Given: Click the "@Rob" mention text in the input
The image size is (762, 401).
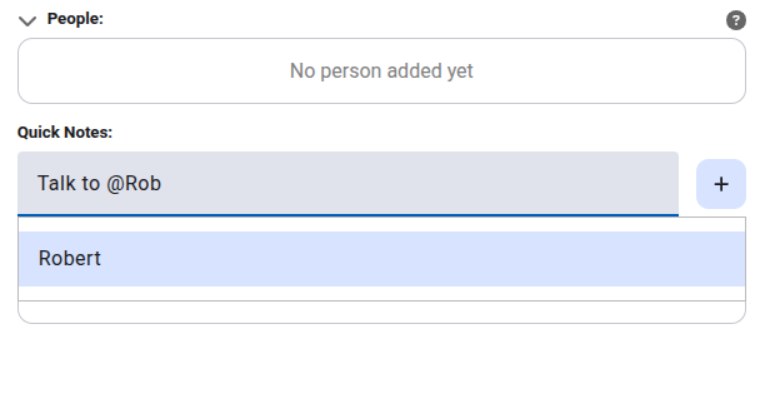Looking at the screenshot, I should (x=134, y=184).
